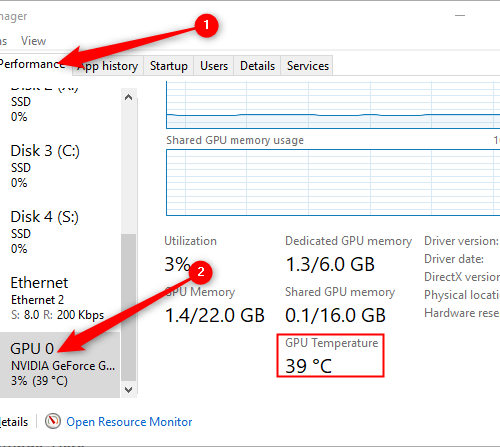Open the View menu
500x447 pixels.
coord(33,41)
